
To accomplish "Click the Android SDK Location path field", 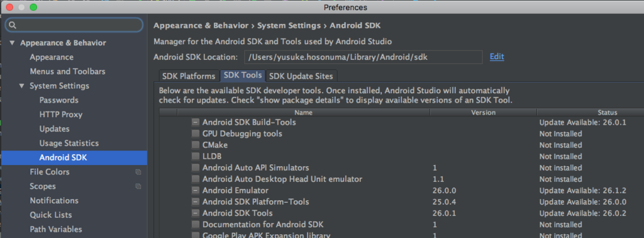I will point(363,57).
